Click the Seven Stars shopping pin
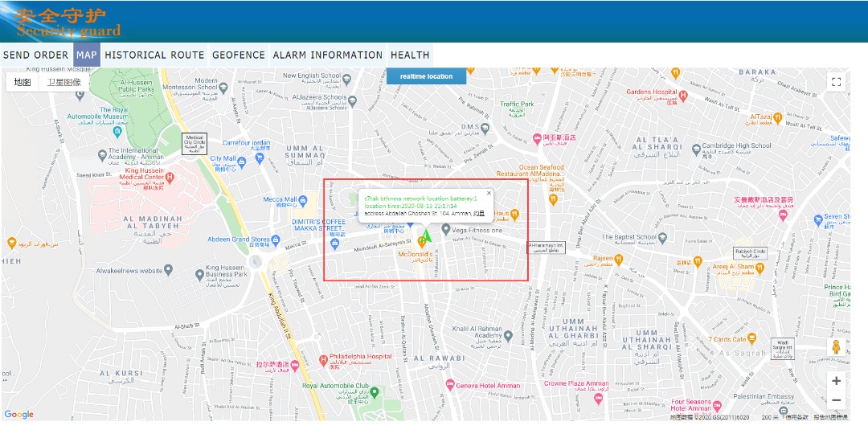 [819, 220]
